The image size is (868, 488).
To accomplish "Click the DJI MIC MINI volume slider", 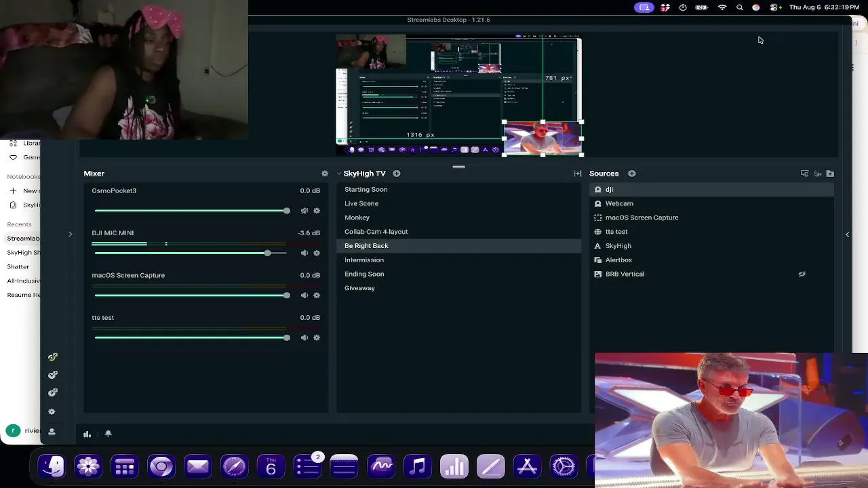I will 192,253.
